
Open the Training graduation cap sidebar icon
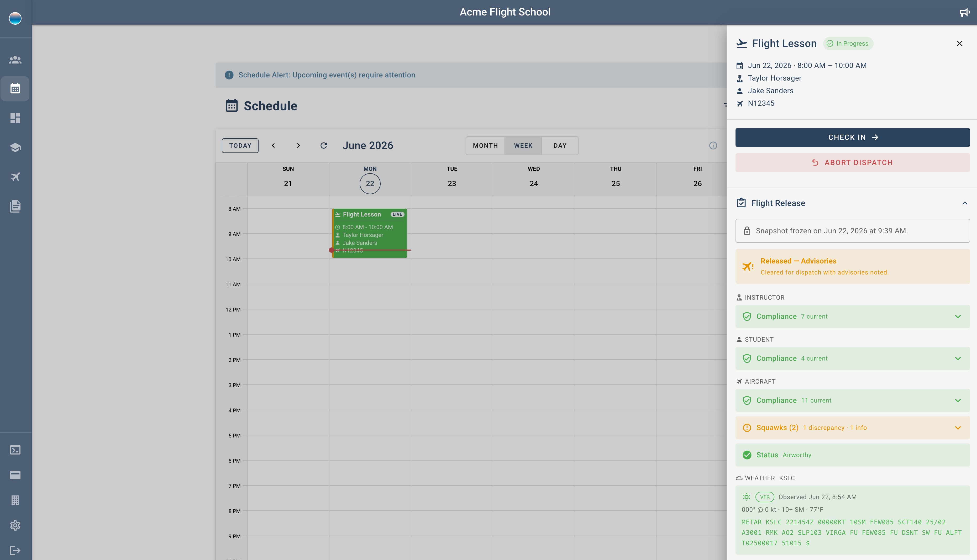(x=15, y=147)
